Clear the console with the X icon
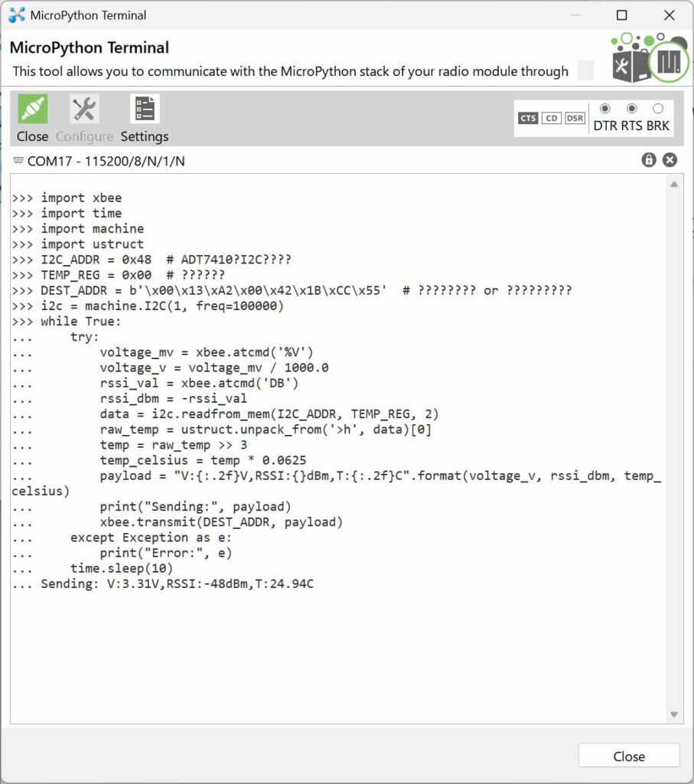This screenshot has width=694, height=784. pos(670,160)
